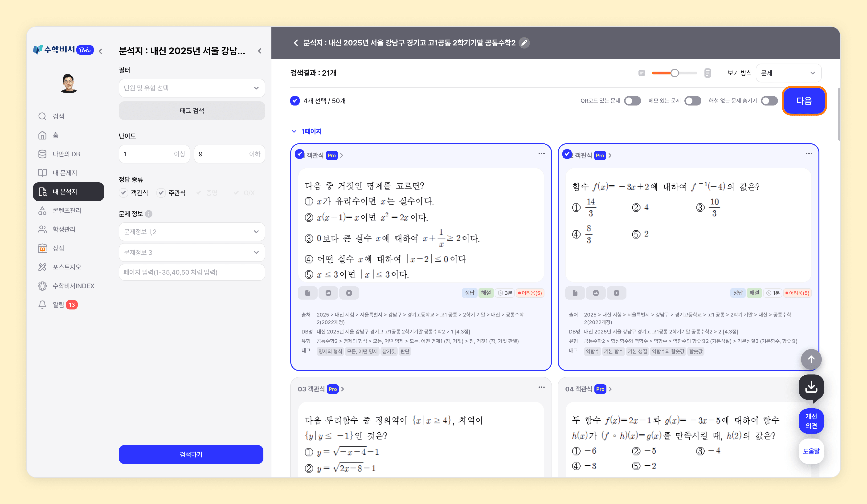Uncheck the problem 1 card checkbox
867x504 pixels.
300,154
